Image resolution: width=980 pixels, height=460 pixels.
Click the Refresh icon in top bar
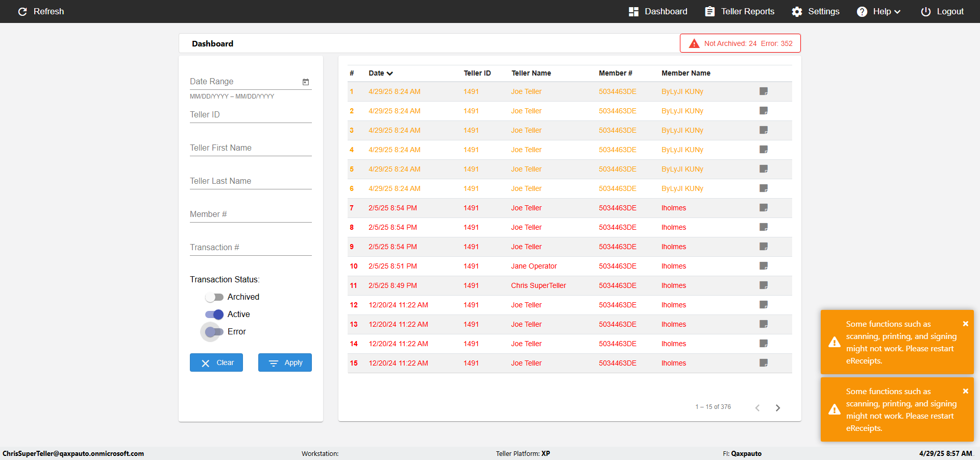pos(22,11)
